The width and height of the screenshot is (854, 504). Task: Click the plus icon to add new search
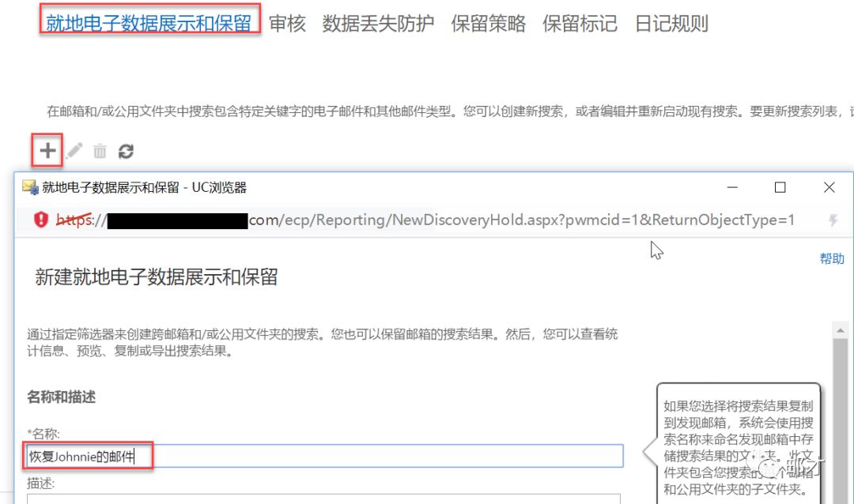[x=48, y=150]
